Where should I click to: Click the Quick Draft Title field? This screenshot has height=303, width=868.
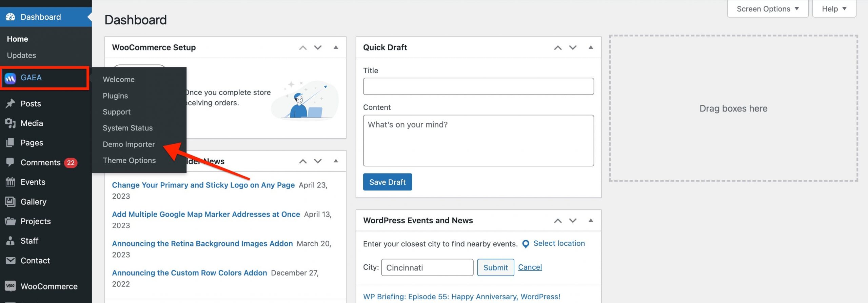coord(478,86)
